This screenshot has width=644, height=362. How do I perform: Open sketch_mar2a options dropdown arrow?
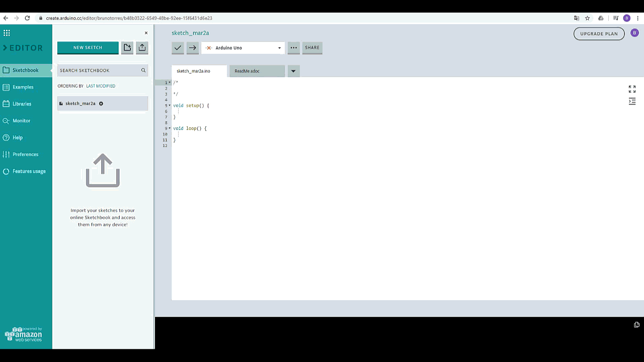pos(101,104)
